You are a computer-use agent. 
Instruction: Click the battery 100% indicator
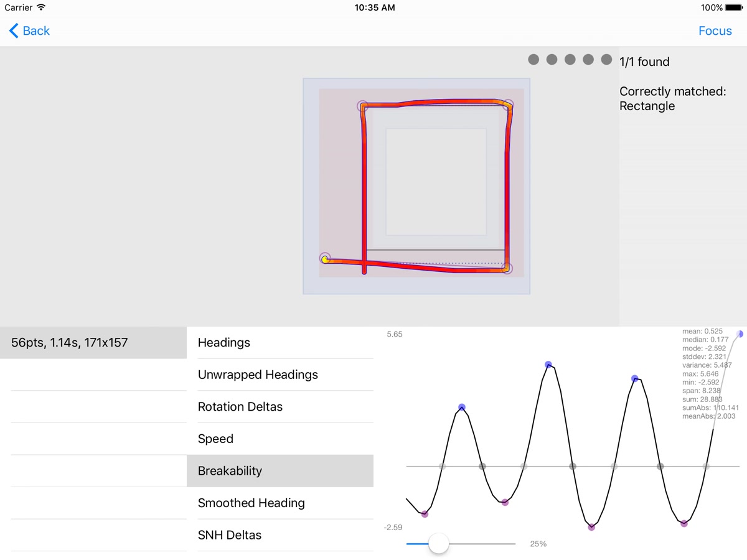(720, 7)
